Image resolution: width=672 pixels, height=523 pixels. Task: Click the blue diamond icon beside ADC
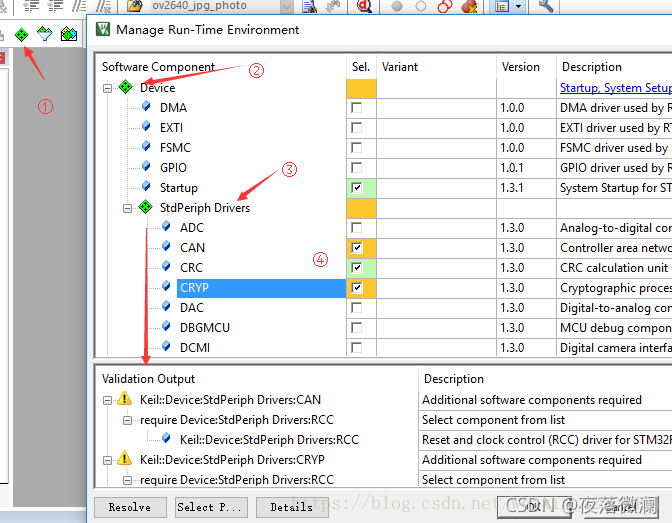point(166,226)
